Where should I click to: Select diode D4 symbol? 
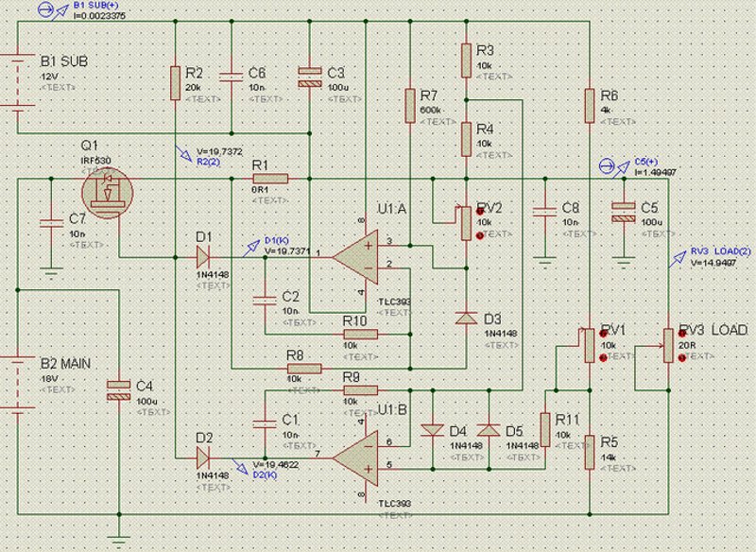coord(433,430)
